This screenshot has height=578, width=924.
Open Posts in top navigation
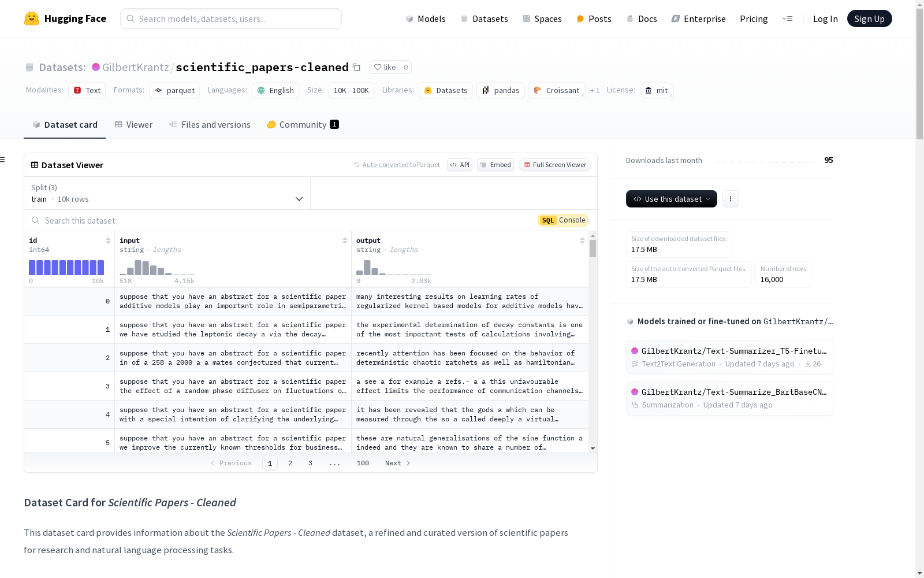[x=594, y=19]
